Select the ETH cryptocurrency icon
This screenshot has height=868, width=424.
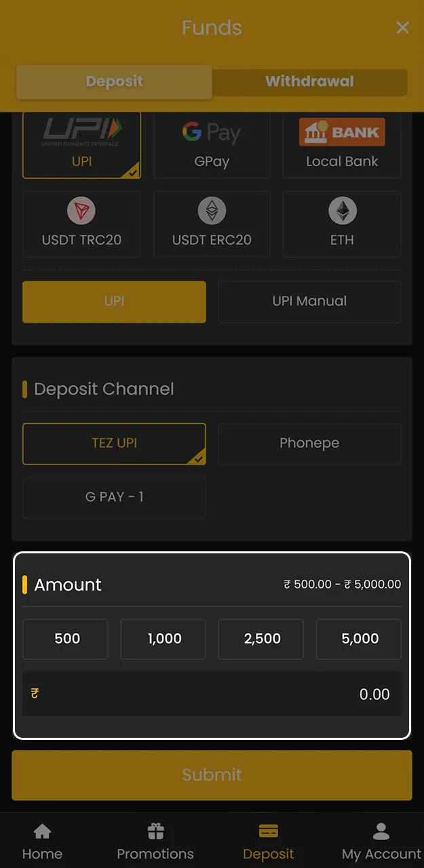(341, 222)
